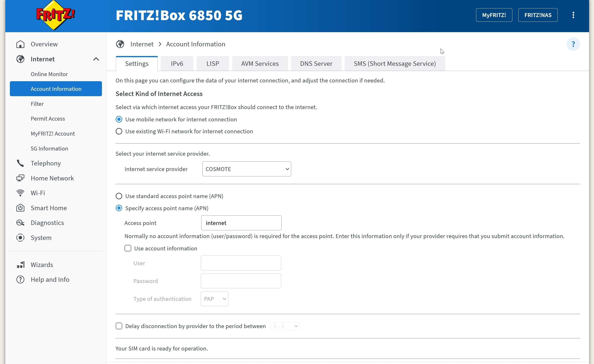Click the Access point input field
Viewport: 594px width, 364px height.
[241, 223]
